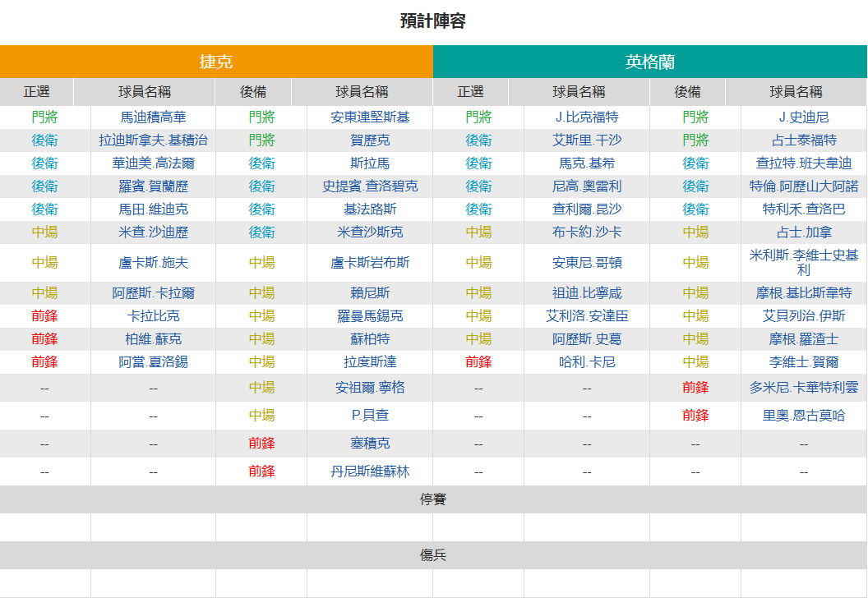Click England substitute 里奧.恩古莫哈
Viewport: 868px width, 598px height.
point(805,416)
